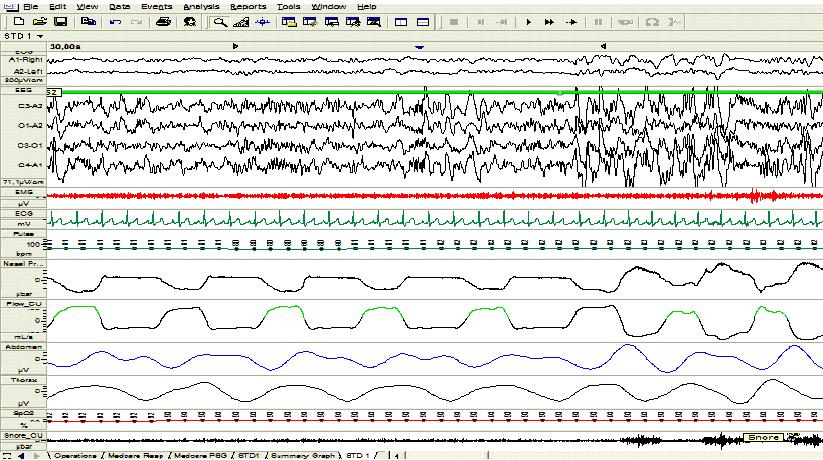Click the fourth window layout icon
The height and width of the screenshot is (460, 823).
353,22
